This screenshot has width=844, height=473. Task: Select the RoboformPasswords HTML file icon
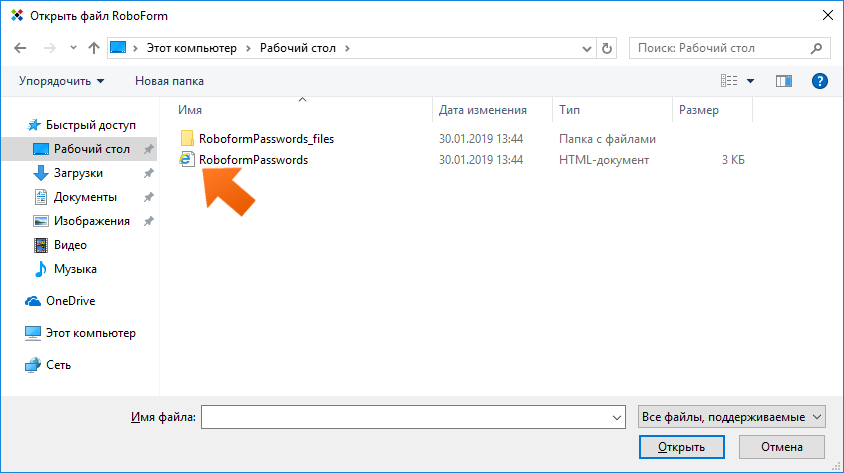pyautogui.click(x=187, y=159)
